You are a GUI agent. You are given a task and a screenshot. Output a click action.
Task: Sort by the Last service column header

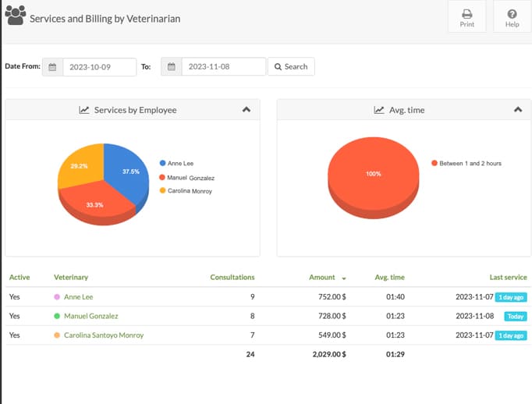point(508,277)
